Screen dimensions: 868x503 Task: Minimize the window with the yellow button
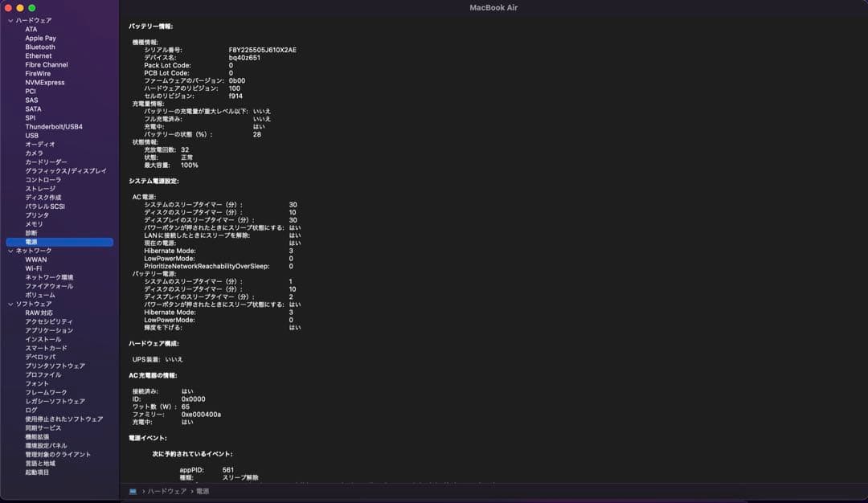pos(20,8)
